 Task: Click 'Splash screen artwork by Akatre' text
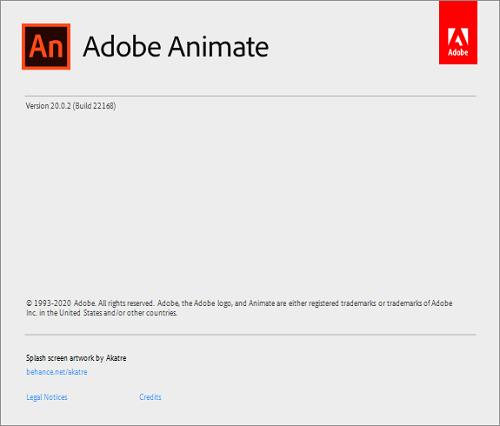[x=76, y=358]
